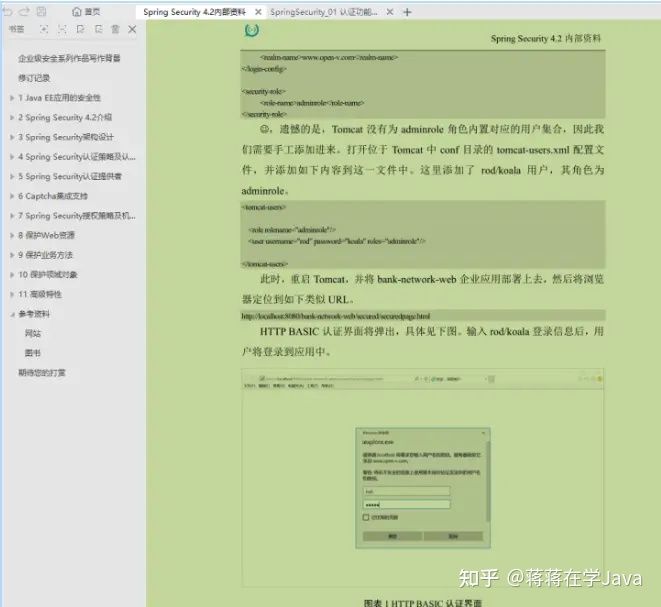
Task: Expand chapter 4 Spring Security认证策略
Action: [x=12, y=157]
